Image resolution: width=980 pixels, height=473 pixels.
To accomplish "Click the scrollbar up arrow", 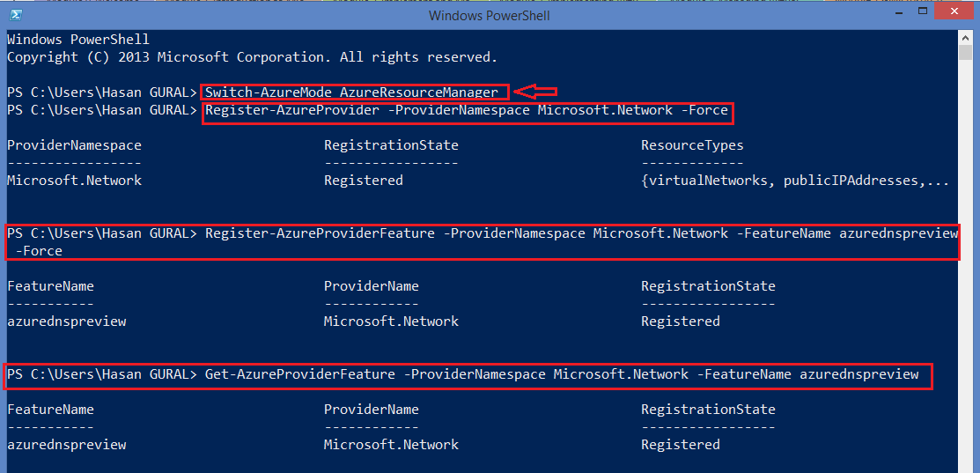I will (966, 36).
